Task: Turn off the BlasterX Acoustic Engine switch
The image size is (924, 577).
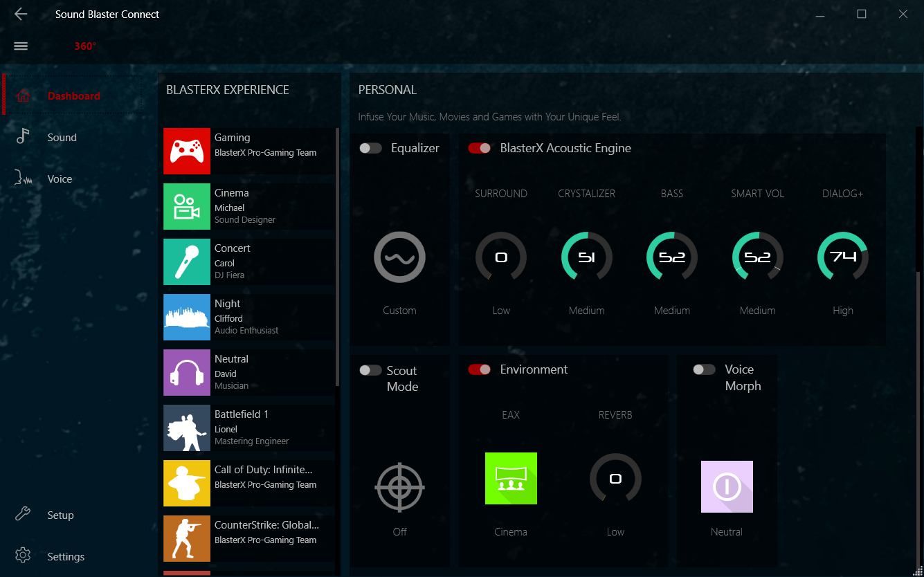Action: (480, 148)
